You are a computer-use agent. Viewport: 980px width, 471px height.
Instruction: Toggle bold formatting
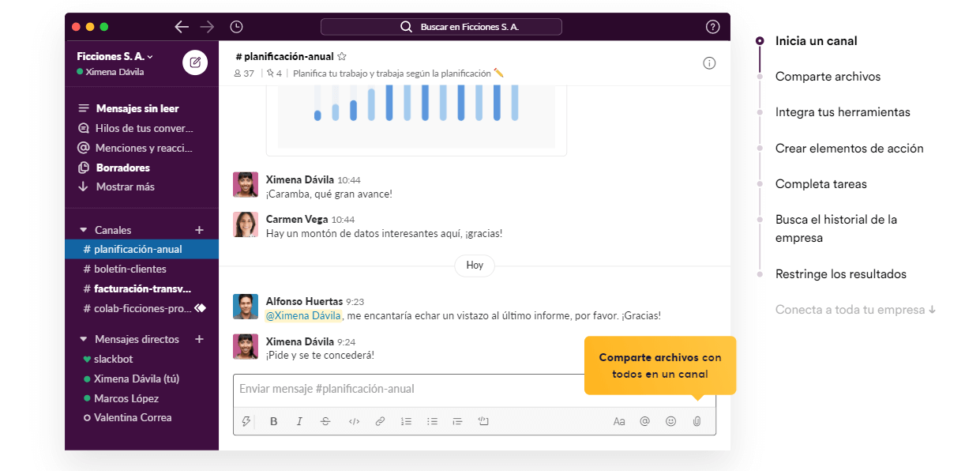(273, 421)
